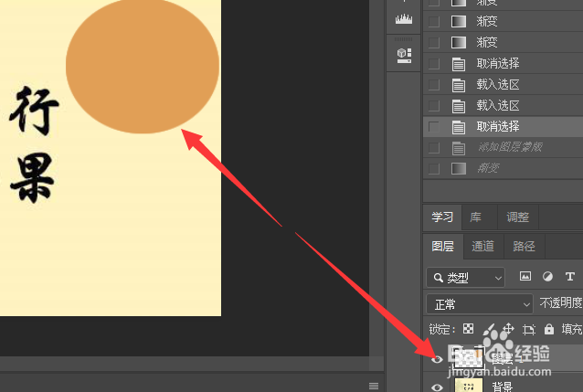Screen dimensions: 583x392
Task: Switch to the 通道 tab
Action: [x=482, y=246]
